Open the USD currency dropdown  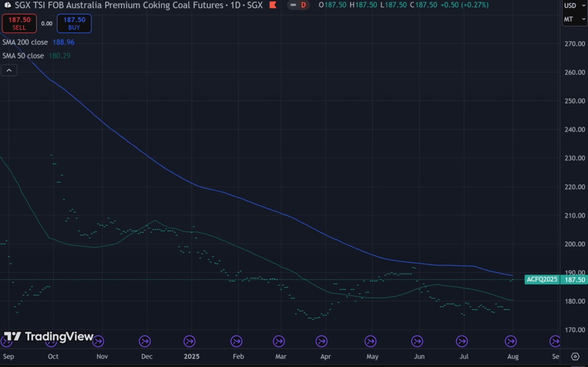point(574,6)
